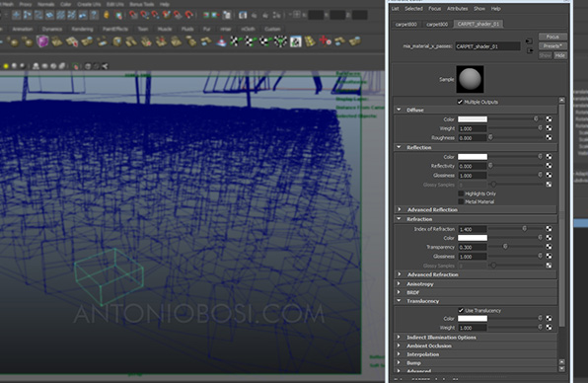This screenshot has height=383, width=588.
Task: Click the Presets* button
Action: [552, 45]
